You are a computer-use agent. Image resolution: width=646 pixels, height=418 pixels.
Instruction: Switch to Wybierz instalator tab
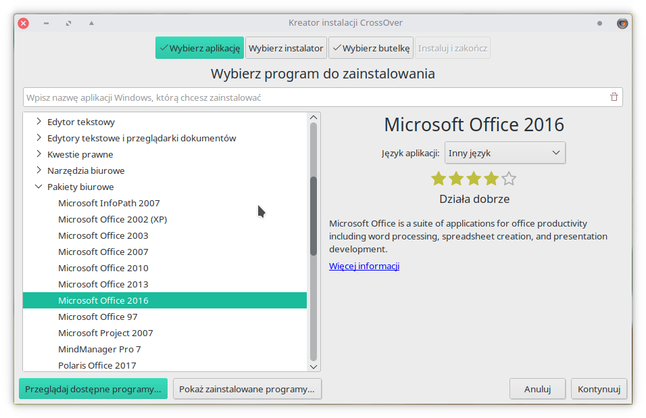coord(286,48)
